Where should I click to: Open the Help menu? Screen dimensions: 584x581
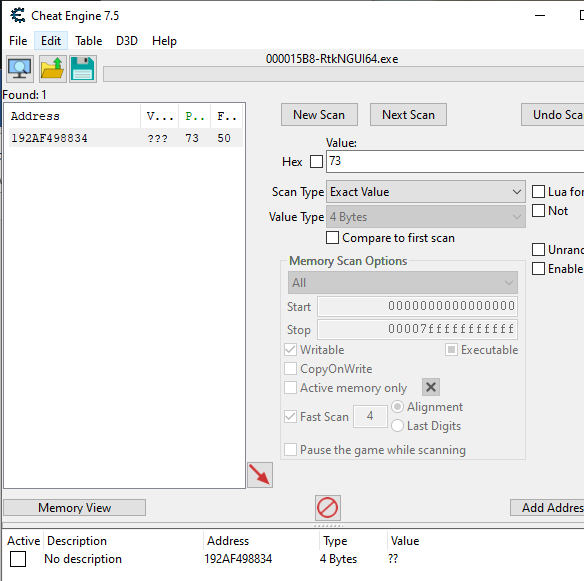pyautogui.click(x=164, y=41)
